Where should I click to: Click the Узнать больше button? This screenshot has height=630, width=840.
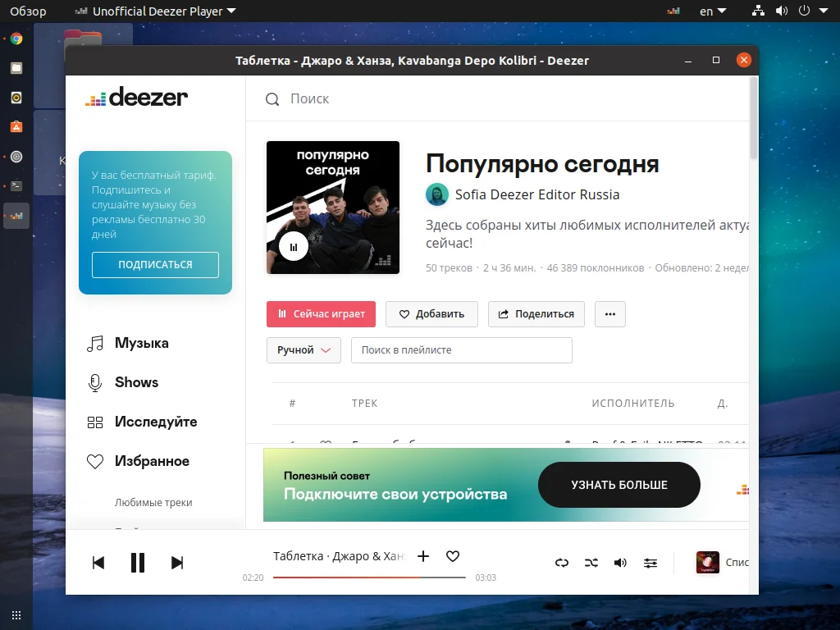[x=619, y=485]
